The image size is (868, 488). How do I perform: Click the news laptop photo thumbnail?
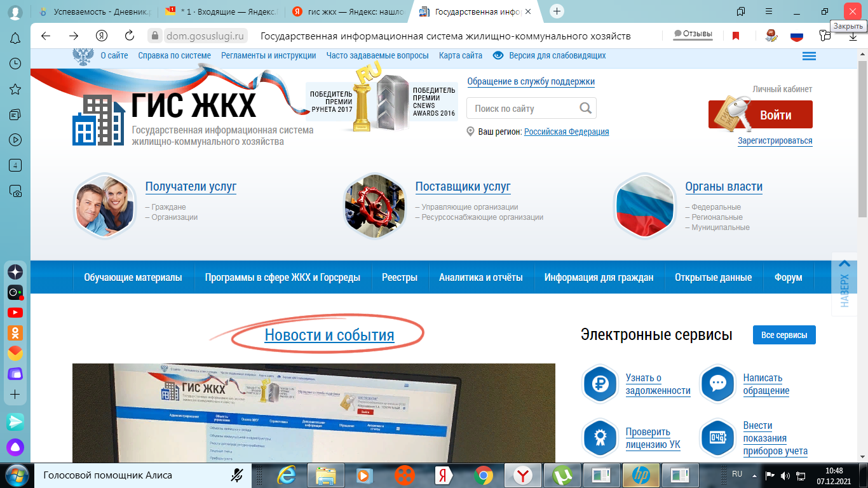click(314, 413)
